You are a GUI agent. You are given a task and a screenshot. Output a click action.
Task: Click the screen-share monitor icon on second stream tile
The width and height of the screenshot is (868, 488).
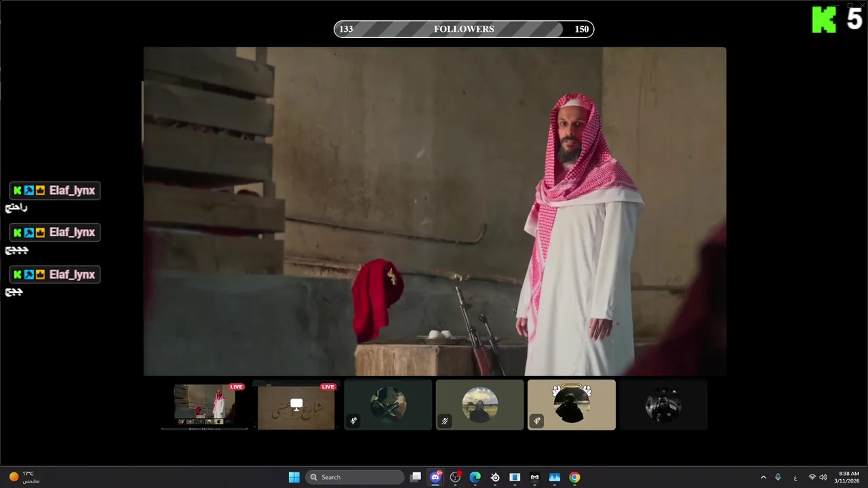[x=296, y=404]
